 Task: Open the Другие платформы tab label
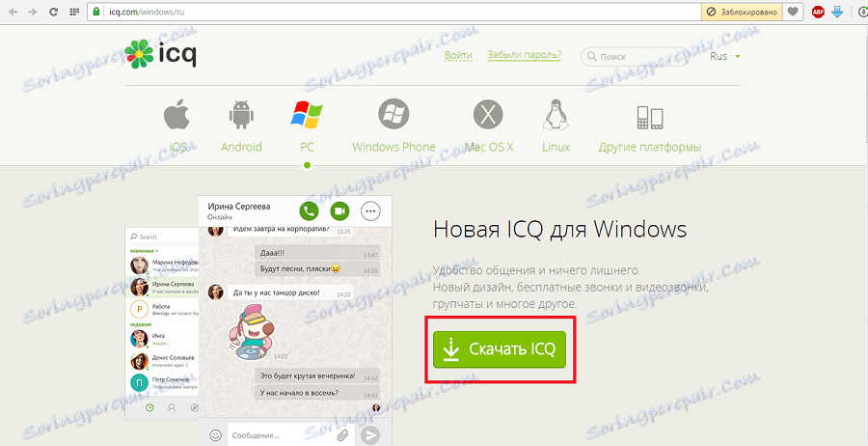[x=650, y=148]
